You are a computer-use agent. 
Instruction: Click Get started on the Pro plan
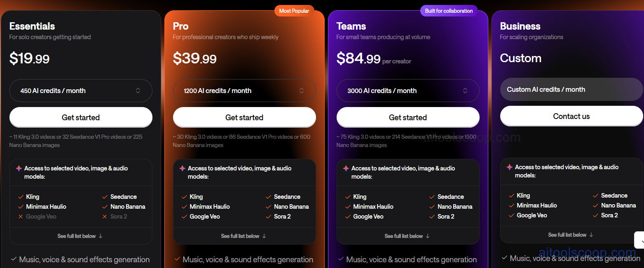point(244,117)
